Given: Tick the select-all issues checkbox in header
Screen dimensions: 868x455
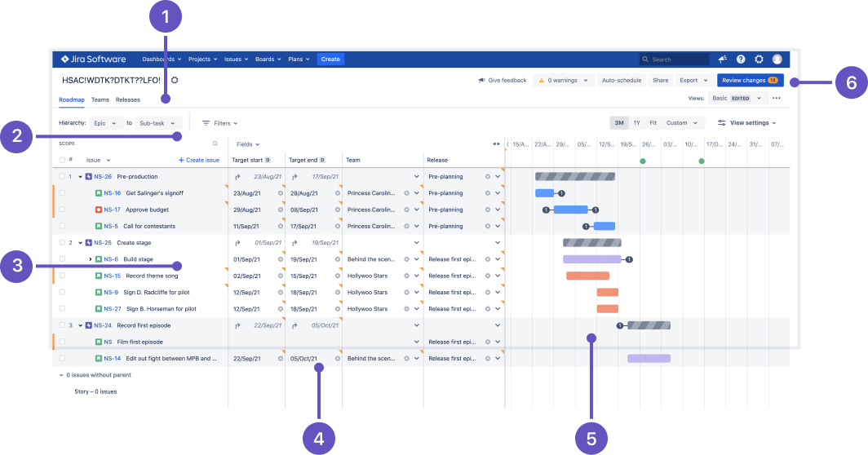Looking at the screenshot, I should click(62, 160).
